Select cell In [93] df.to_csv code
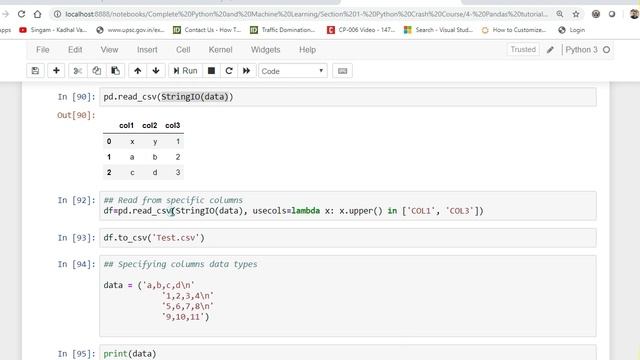Screen dimensions: 640x360 click(x=348, y=238)
